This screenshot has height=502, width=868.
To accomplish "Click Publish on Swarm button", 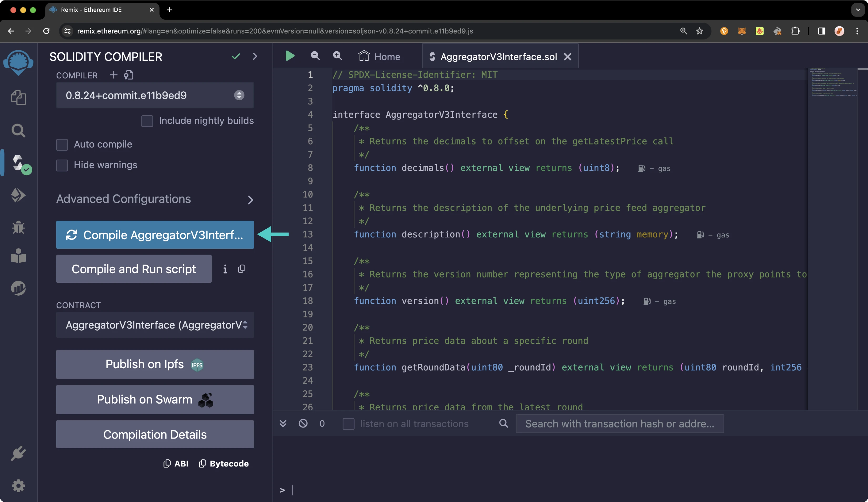I will tap(155, 400).
